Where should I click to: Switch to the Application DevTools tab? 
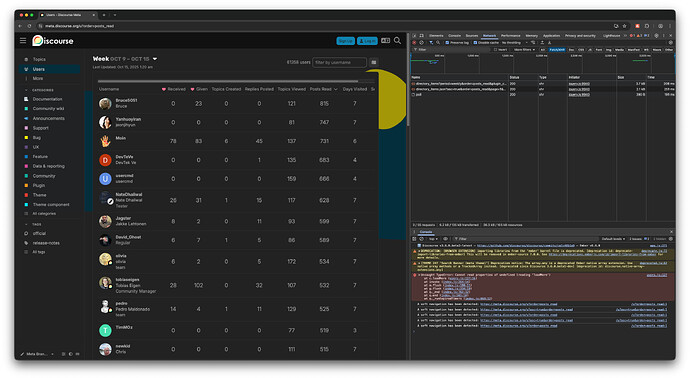pos(551,36)
